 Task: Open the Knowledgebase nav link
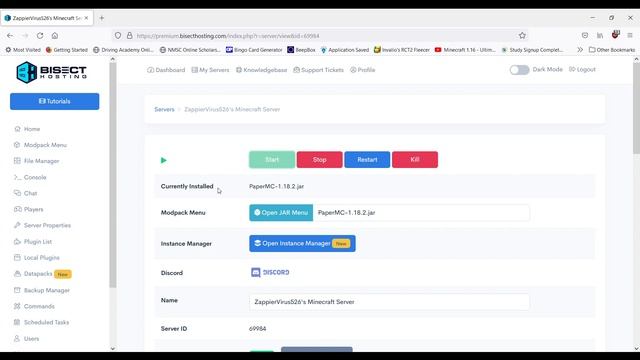(262, 70)
